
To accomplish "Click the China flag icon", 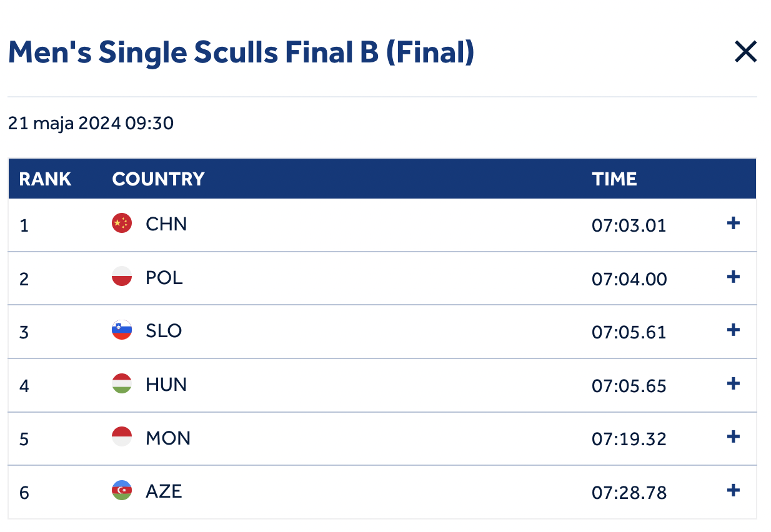I will (x=122, y=224).
